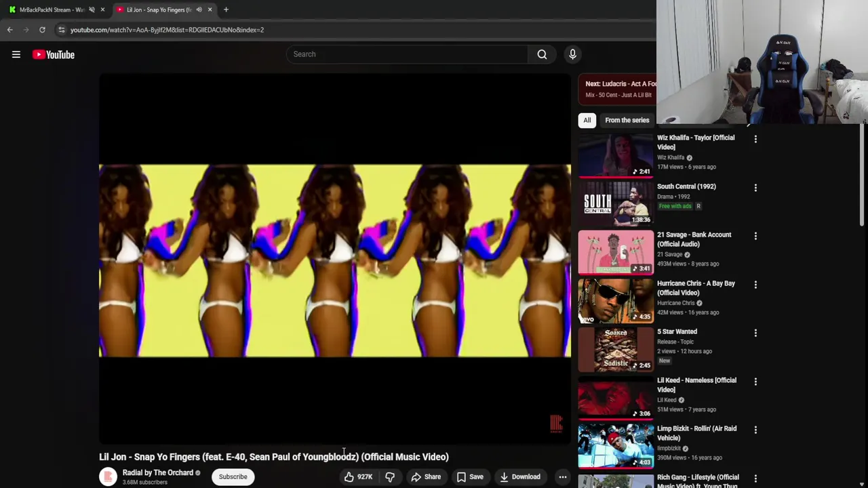This screenshot has height=488, width=868.
Task: Open the Wiz Khalifa Taylor video thumbnail
Action: pyautogui.click(x=616, y=155)
